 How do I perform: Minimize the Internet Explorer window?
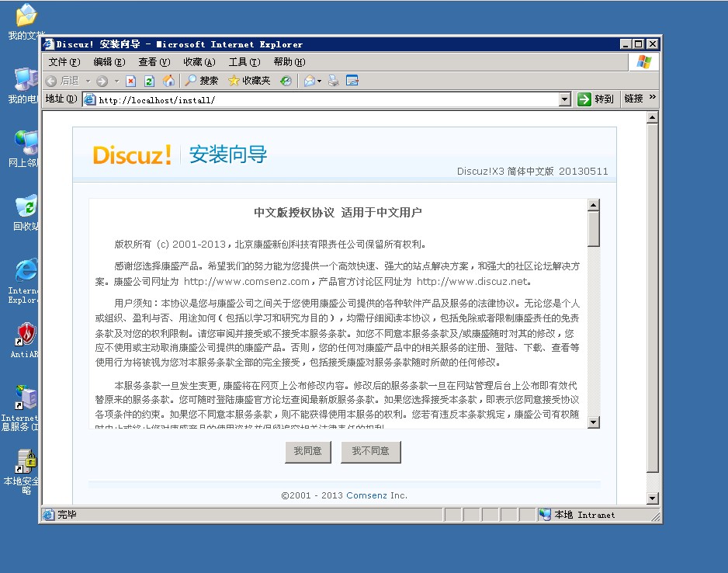(626, 44)
